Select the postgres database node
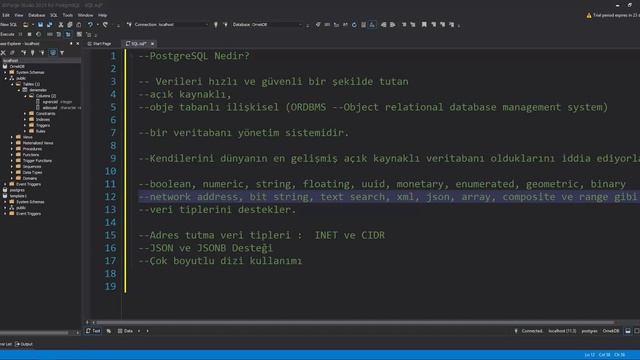The image size is (640, 360). click(x=17, y=190)
